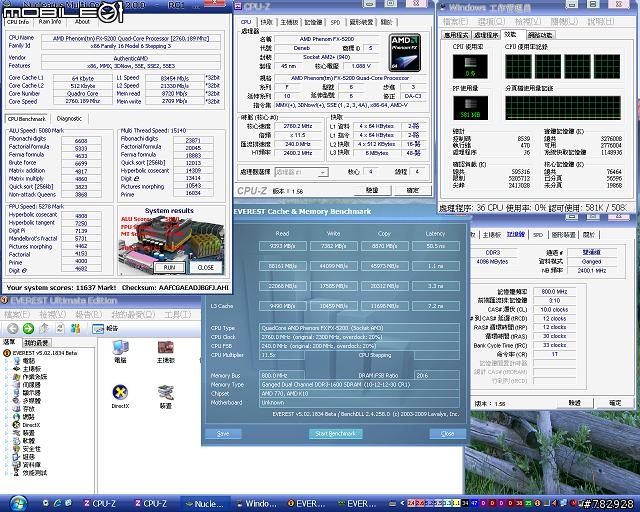Viewport: 640px width, 512px height.
Task: Click 確定 button in top CPU-Z window
Action: tap(413, 190)
